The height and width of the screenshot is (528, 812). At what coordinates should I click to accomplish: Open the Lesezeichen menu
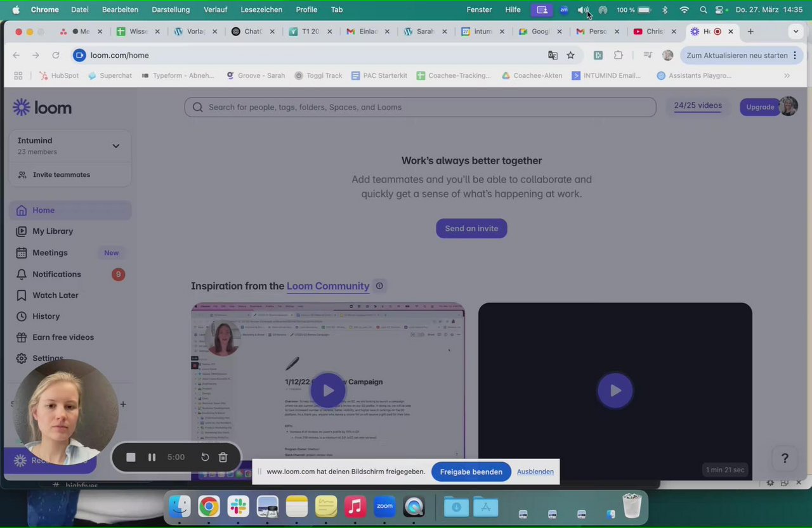click(x=261, y=10)
